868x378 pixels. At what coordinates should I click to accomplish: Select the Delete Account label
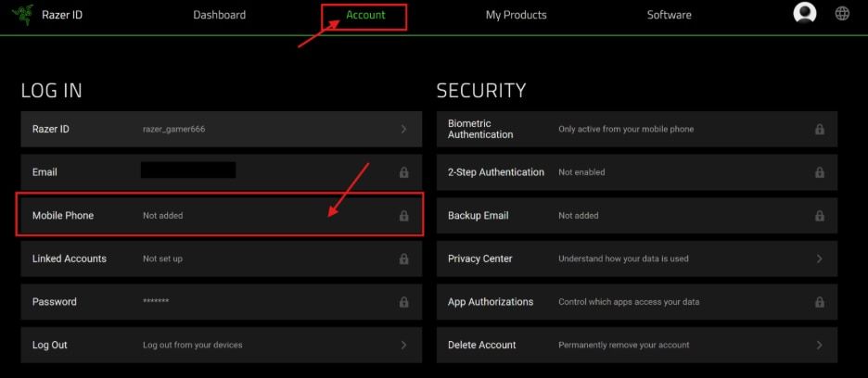[x=481, y=345]
